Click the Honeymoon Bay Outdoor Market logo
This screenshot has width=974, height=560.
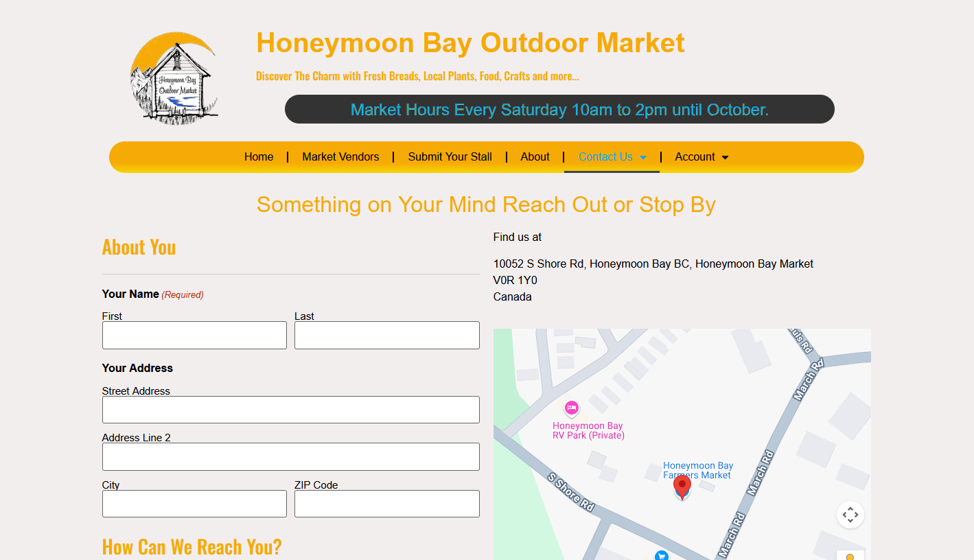click(x=174, y=78)
